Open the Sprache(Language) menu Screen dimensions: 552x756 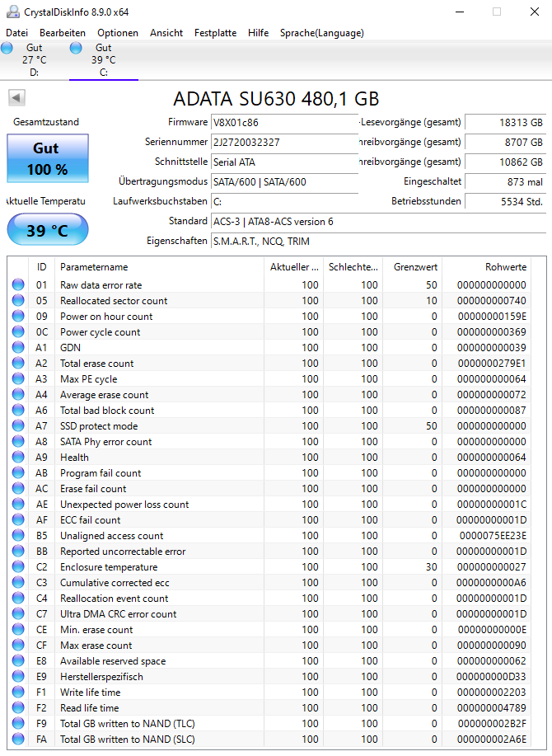click(x=322, y=33)
